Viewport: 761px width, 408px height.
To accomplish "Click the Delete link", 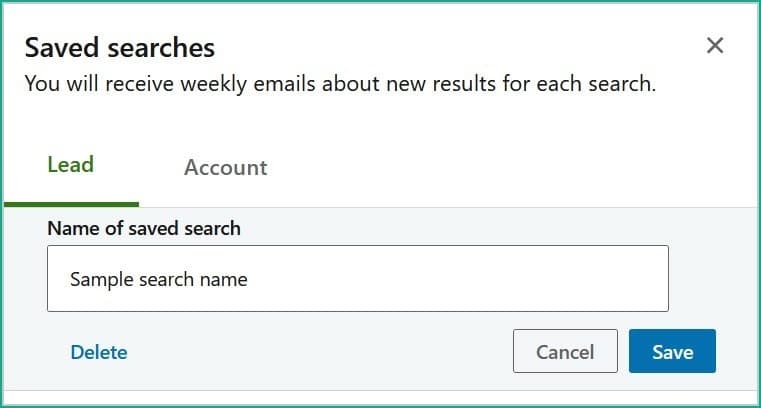I will pyautogui.click(x=98, y=352).
